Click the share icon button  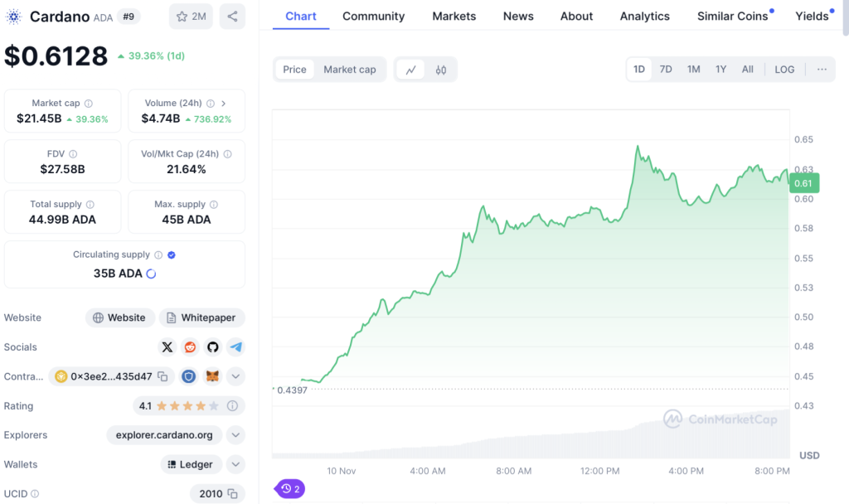232,17
